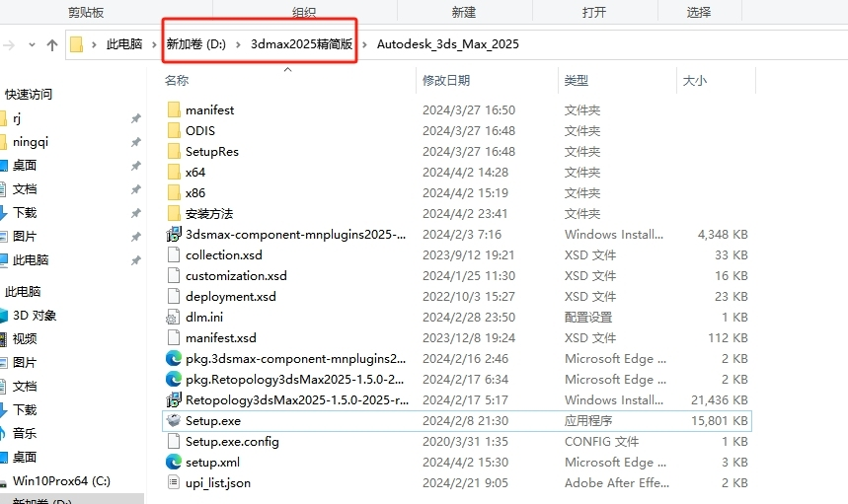The image size is (848, 504).
Task: Click the 2024/4/2 23:41 date cell
Action: click(465, 213)
